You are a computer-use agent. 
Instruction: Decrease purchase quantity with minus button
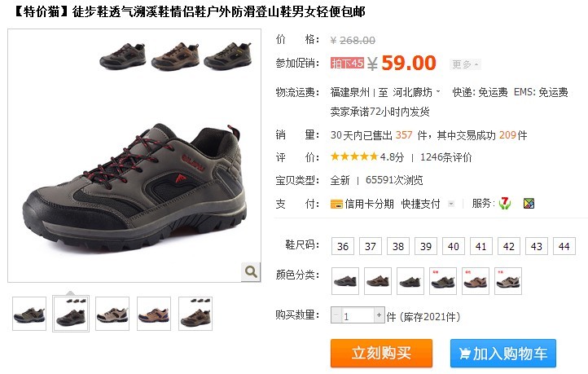[336, 315]
